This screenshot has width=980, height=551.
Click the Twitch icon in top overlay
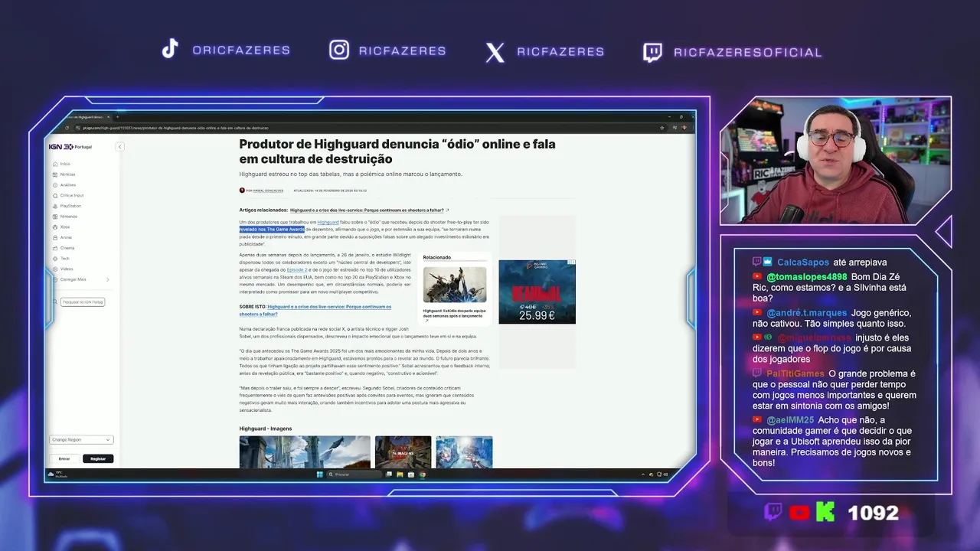coord(652,52)
